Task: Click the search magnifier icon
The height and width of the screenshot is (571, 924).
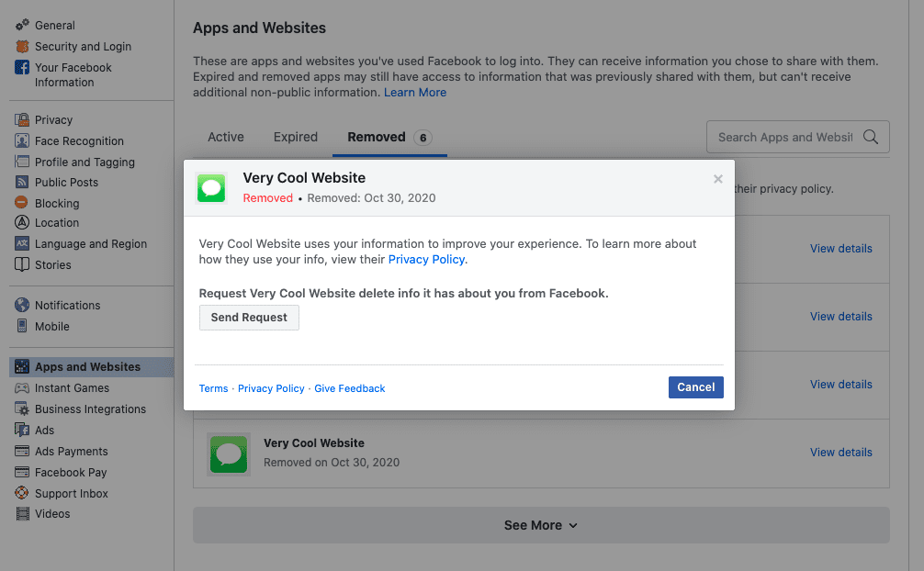Action: point(871,138)
